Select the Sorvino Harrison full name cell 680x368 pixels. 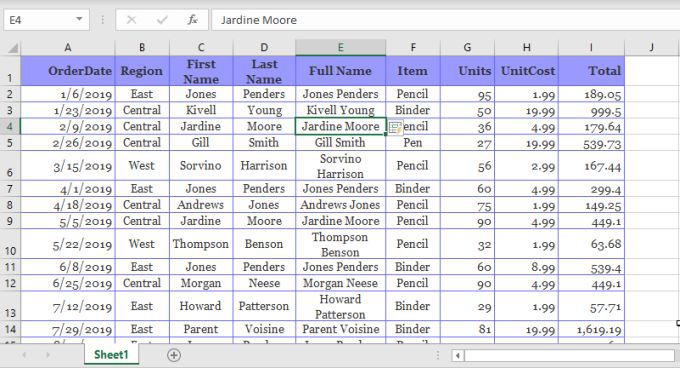coord(340,166)
